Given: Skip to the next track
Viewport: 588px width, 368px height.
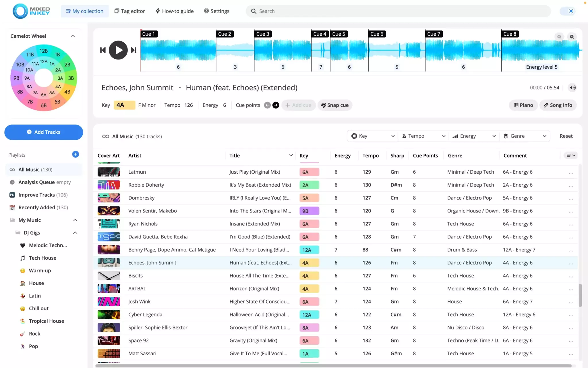Looking at the screenshot, I should click(134, 50).
